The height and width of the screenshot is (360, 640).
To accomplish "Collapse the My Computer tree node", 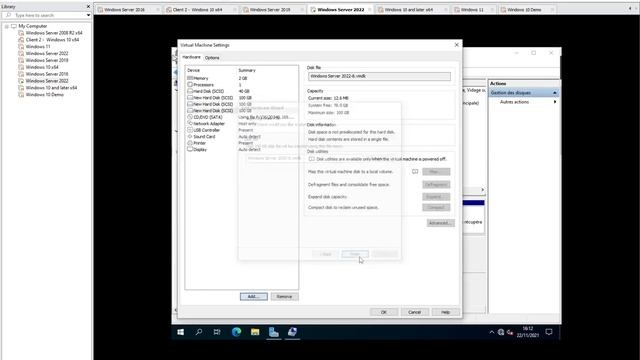I will coord(7,26).
